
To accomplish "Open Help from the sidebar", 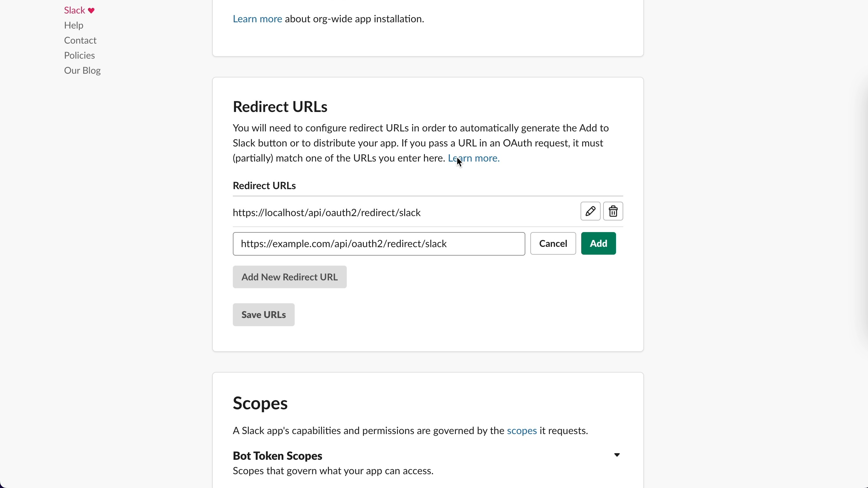I will coord(73,25).
